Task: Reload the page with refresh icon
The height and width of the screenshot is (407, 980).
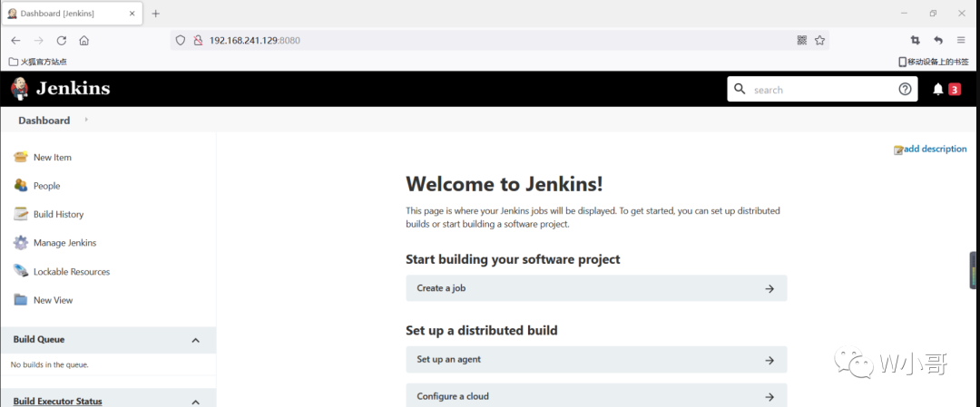Action: point(62,41)
